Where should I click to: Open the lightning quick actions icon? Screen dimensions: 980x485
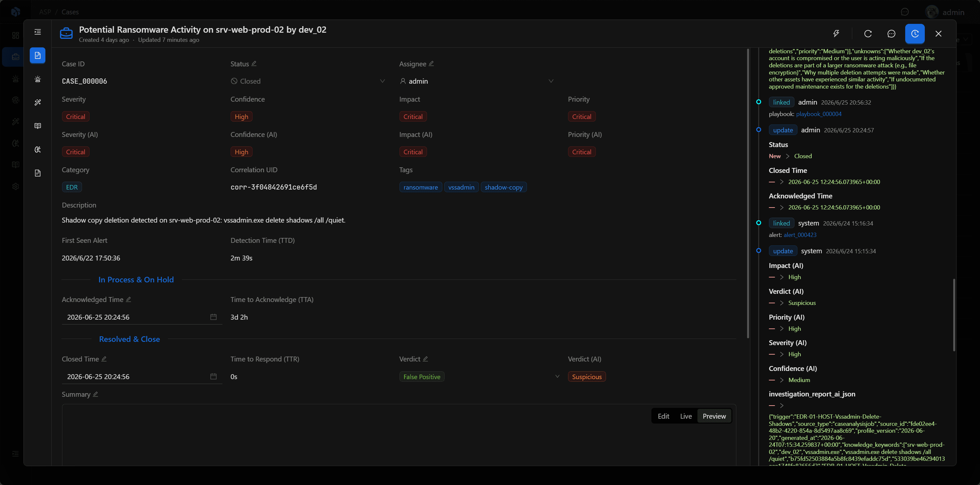tap(836, 34)
